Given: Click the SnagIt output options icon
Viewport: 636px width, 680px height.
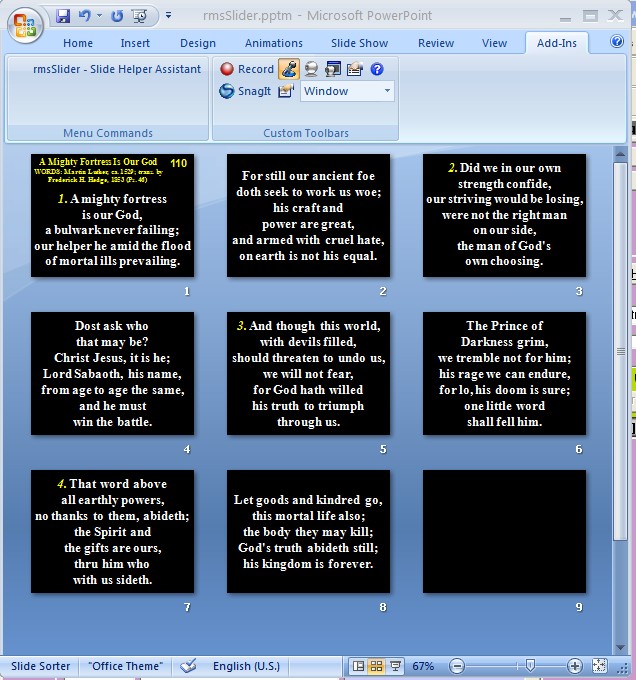Looking at the screenshot, I should point(286,91).
